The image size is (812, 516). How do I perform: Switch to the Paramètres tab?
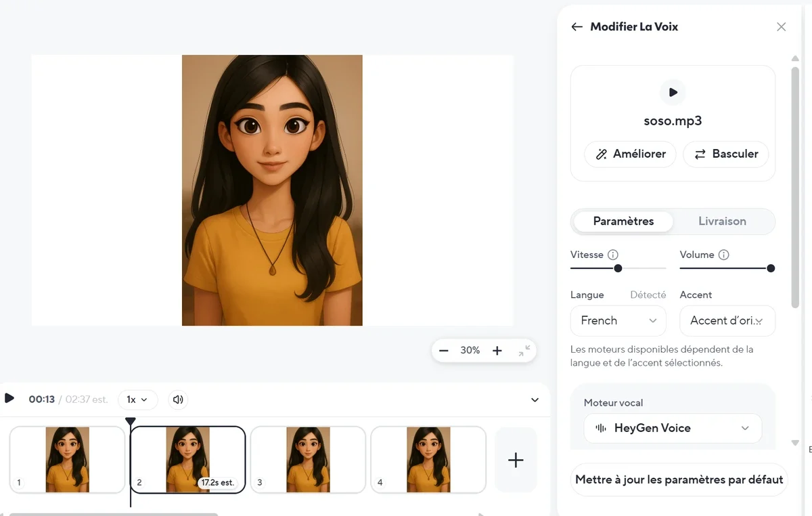(x=623, y=221)
